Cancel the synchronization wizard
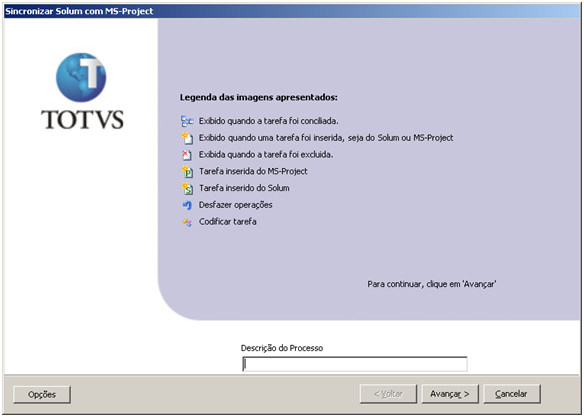This screenshot has width=584, height=417. 511,394
